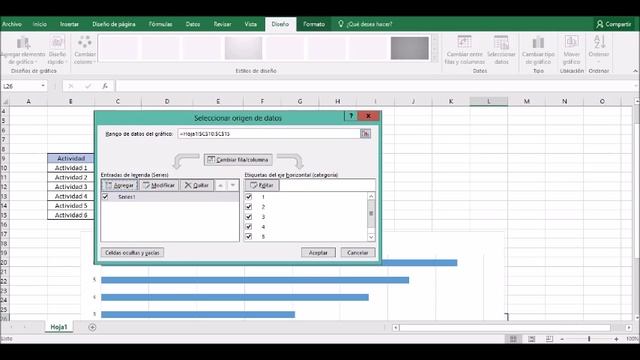The height and width of the screenshot is (360, 640).
Task: Add a new sheet with plus icon
Action: point(92,327)
